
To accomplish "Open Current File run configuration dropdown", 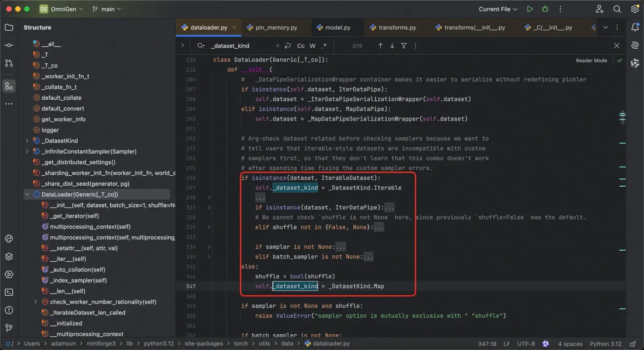I will tap(498, 9).
